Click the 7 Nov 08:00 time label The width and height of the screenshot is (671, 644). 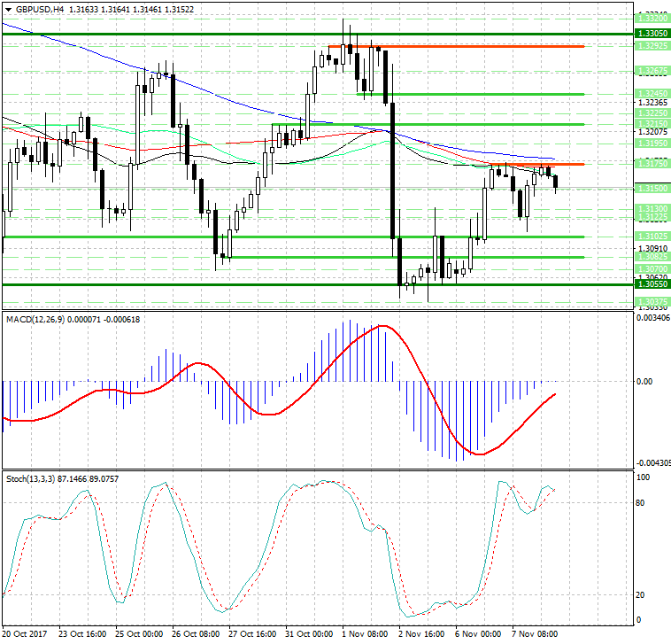point(534,634)
